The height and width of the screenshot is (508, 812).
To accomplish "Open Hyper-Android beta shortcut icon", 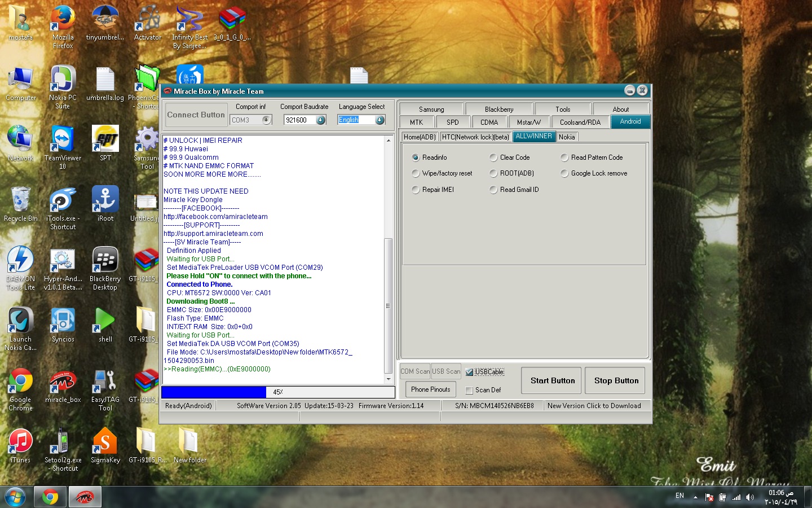I will tap(63, 269).
